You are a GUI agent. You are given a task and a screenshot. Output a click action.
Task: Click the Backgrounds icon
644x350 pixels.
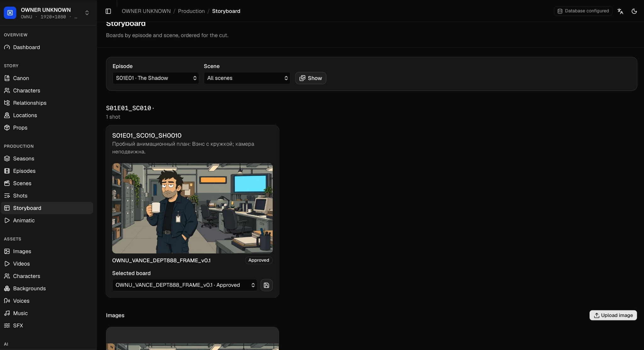[7, 288]
